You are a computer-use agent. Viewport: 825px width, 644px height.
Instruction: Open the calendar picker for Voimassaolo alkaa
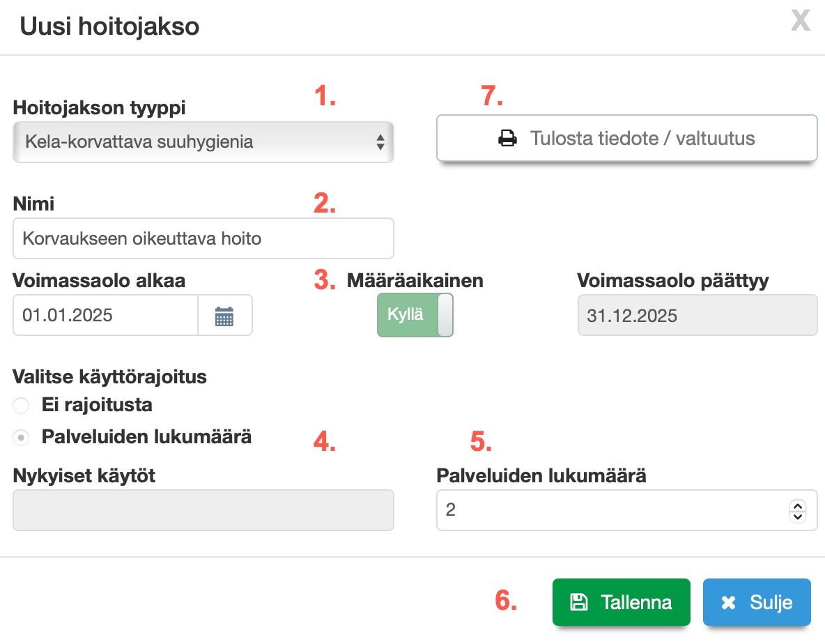[224, 316]
